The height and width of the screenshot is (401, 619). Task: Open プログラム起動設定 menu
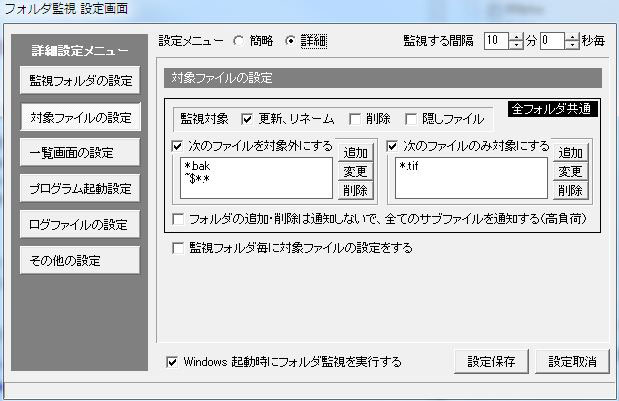click(80, 188)
